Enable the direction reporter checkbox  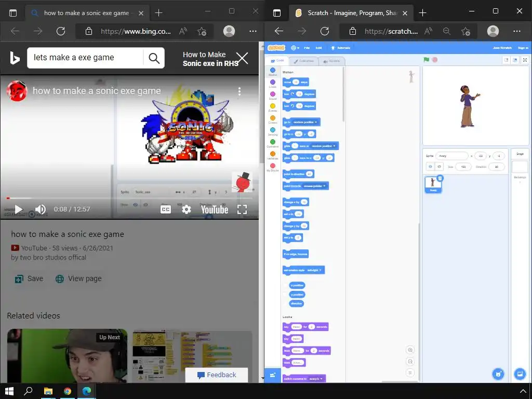285,303
